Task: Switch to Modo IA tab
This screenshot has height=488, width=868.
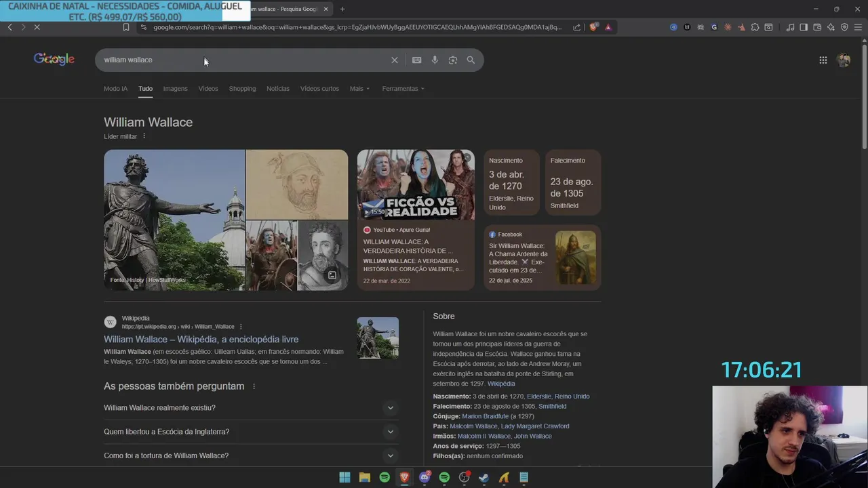Action: (x=115, y=89)
